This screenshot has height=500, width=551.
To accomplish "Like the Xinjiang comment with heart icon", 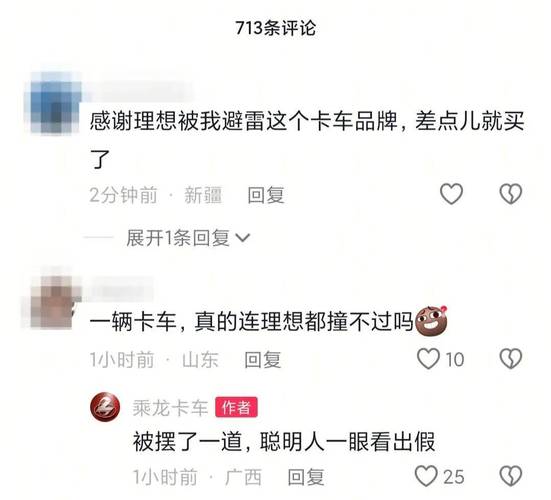I will [x=451, y=194].
